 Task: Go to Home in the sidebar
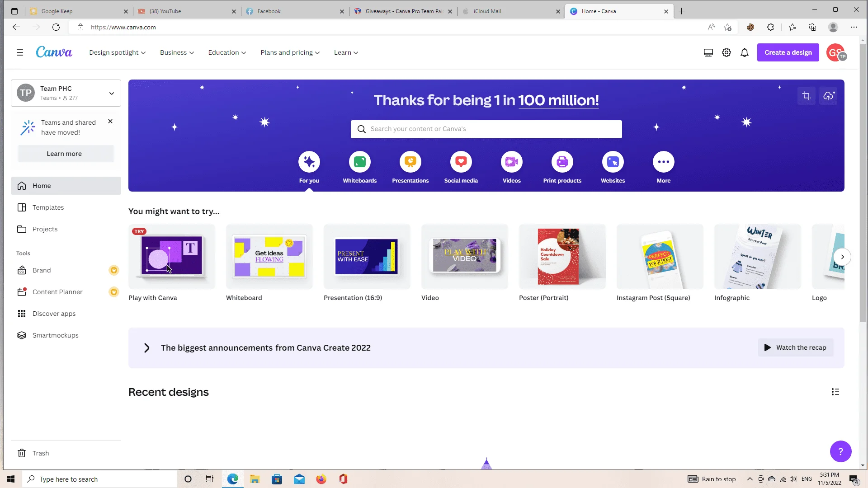pyautogui.click(x=66, y=186)
